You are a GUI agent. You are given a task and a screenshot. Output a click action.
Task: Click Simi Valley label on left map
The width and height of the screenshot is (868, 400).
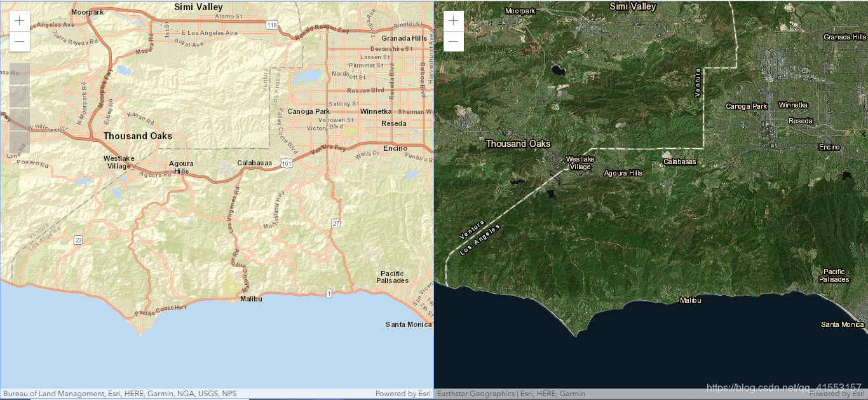198,6
